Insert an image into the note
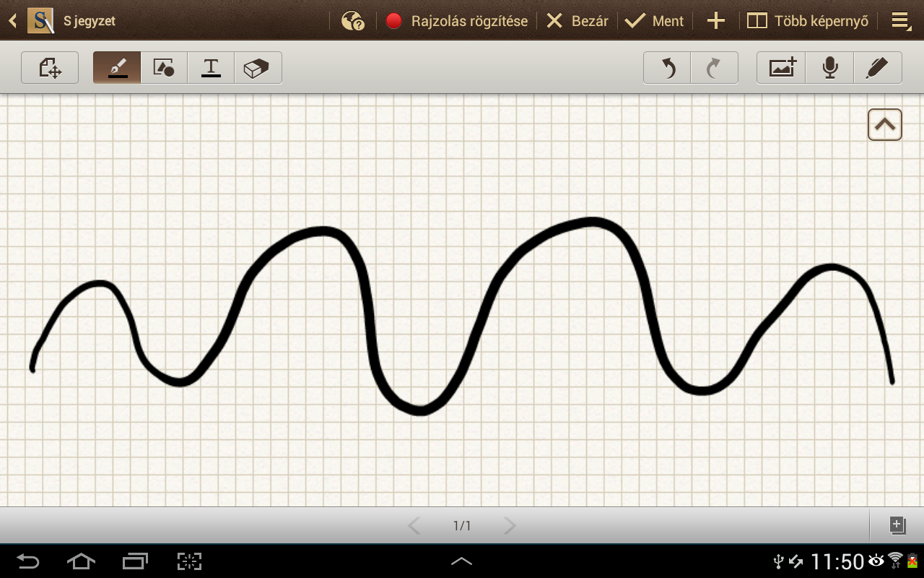 click(782, 68)
